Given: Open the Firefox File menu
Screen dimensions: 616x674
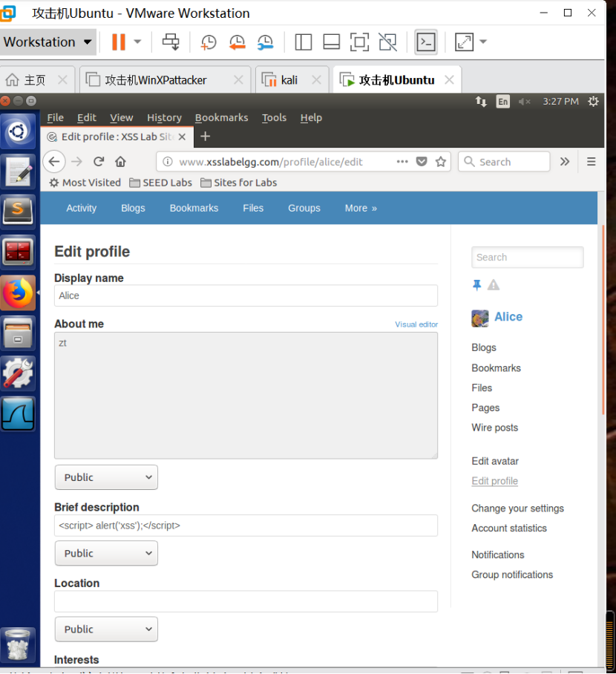Looking at the screenshot, I should (x=55, y=118).
